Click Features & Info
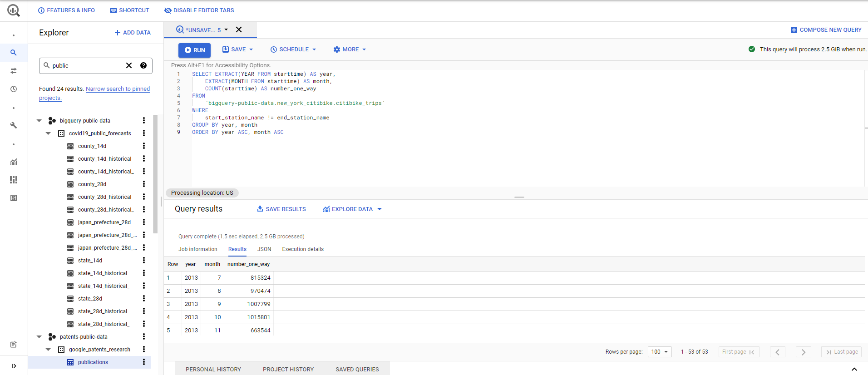868x375 pixels. click(66, 10)
